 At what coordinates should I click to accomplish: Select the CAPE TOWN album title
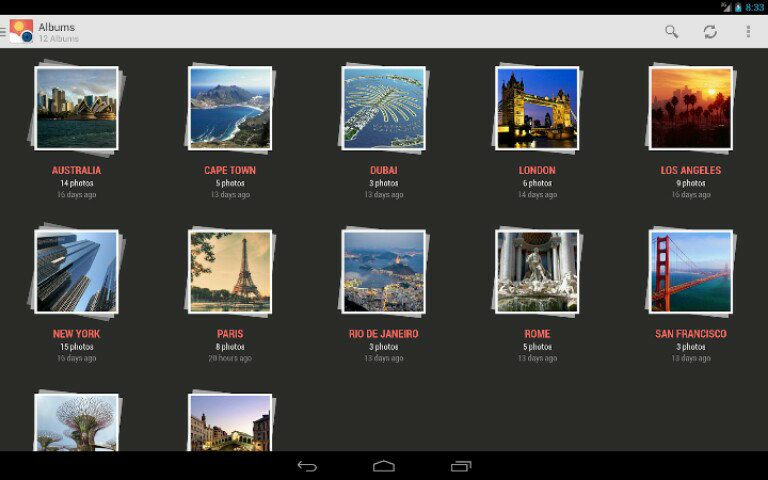230,170
